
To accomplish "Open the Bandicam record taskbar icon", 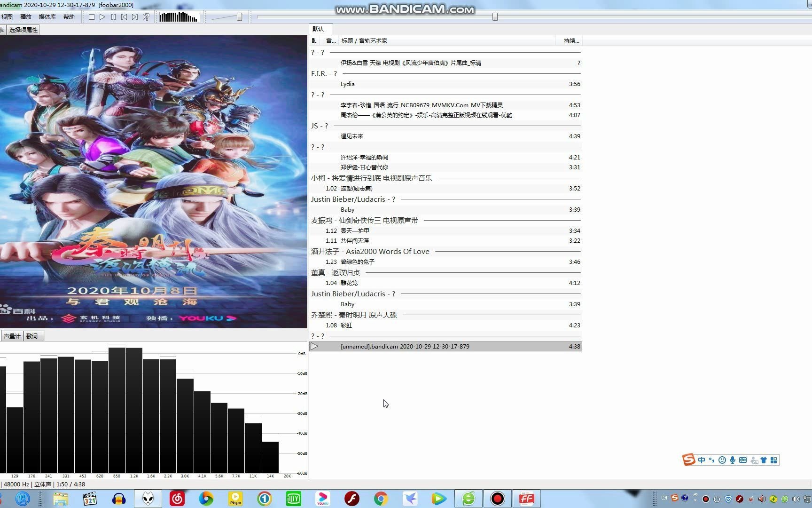I will click(497, 499).
